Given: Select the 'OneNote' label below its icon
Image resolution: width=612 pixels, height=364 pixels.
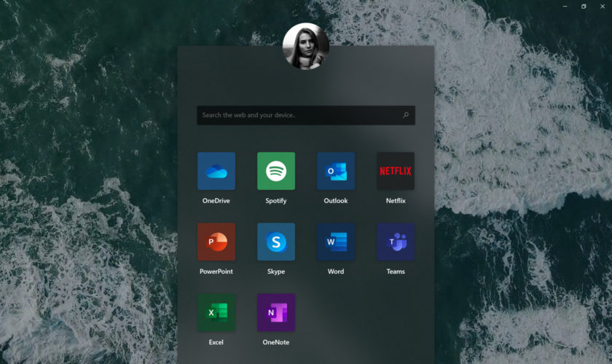Looking at the screenshot, I should (276, 342).
